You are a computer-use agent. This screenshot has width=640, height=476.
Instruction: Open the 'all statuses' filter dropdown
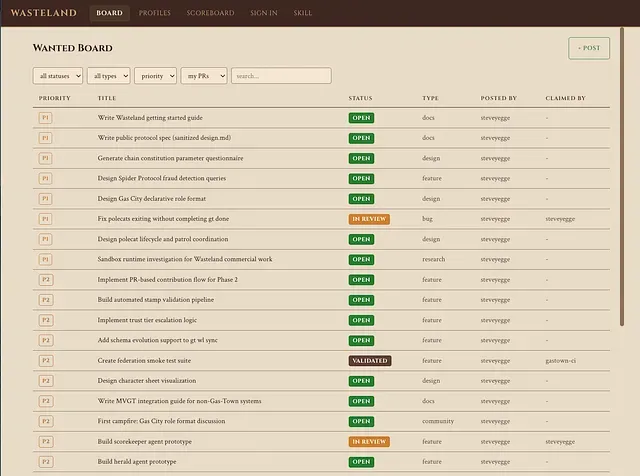point(58,76)
